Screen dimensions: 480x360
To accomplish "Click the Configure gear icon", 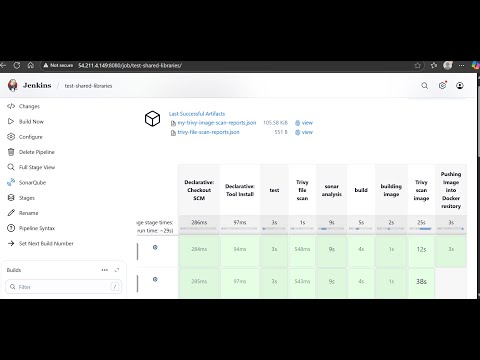I will (x=11, y=137).
